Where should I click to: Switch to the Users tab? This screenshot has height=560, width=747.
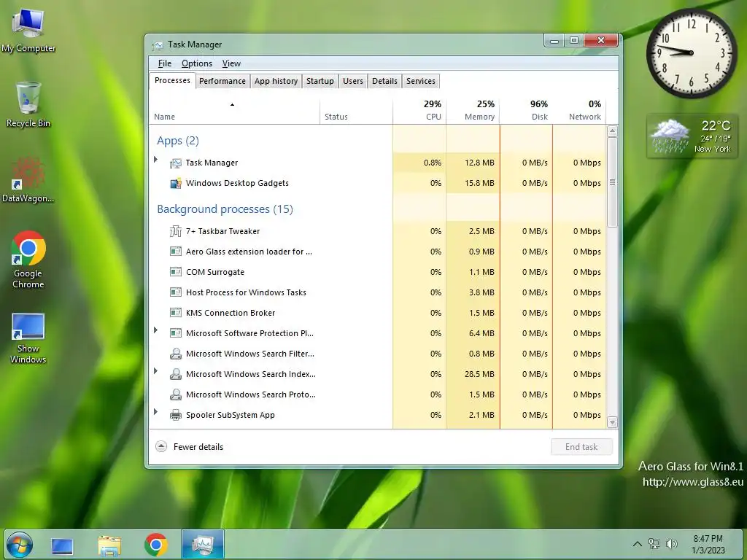coord(353,81)
